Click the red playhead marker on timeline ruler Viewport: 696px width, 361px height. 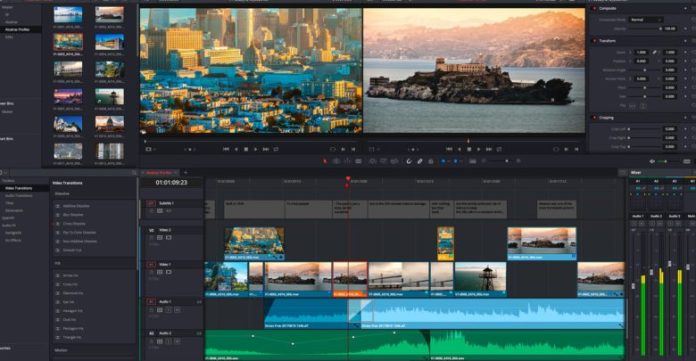(x=348, y=179)
